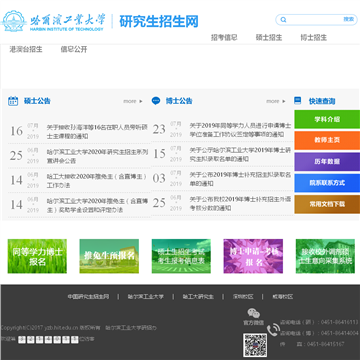The height and width of the screenshot is (360, 360).
Task: Click the visitor counter digits in footer
Action: pos(48,339)
